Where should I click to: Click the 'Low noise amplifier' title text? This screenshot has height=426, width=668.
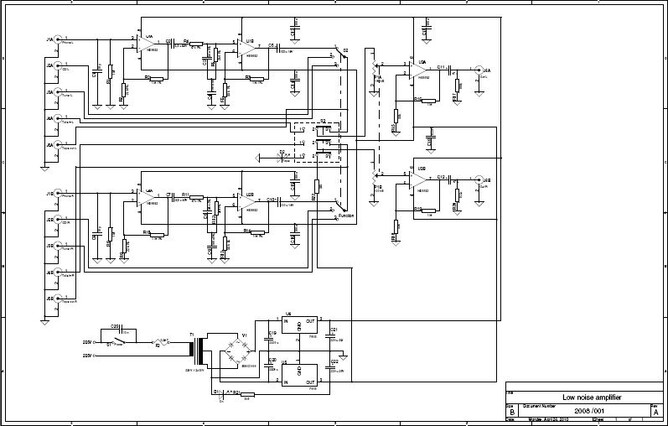pyautogui.click(x=592, y=397)
